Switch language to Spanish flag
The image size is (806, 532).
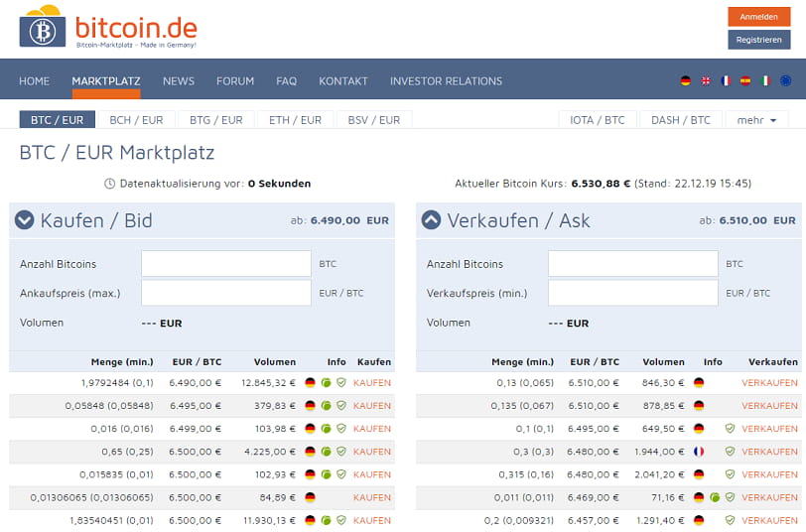(x=745, y=80)
